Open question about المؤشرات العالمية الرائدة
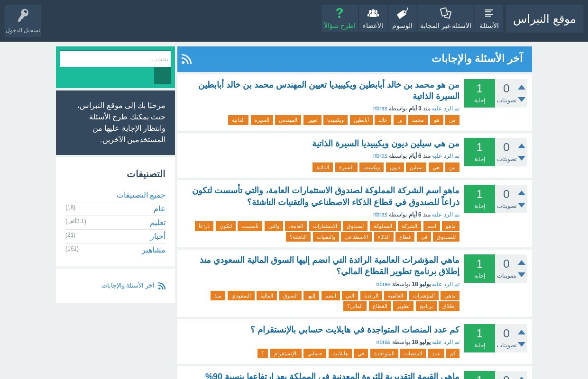The height and width of the screenshot is (379, 588). (330, 266)
